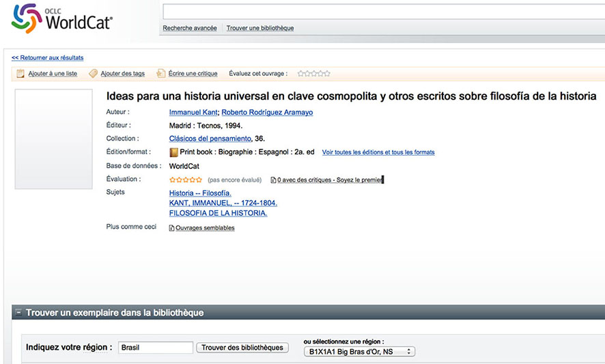The height and width of the screenshot is (364, 605).
Task: Click the main search field at the top
Action: [384, 12]
